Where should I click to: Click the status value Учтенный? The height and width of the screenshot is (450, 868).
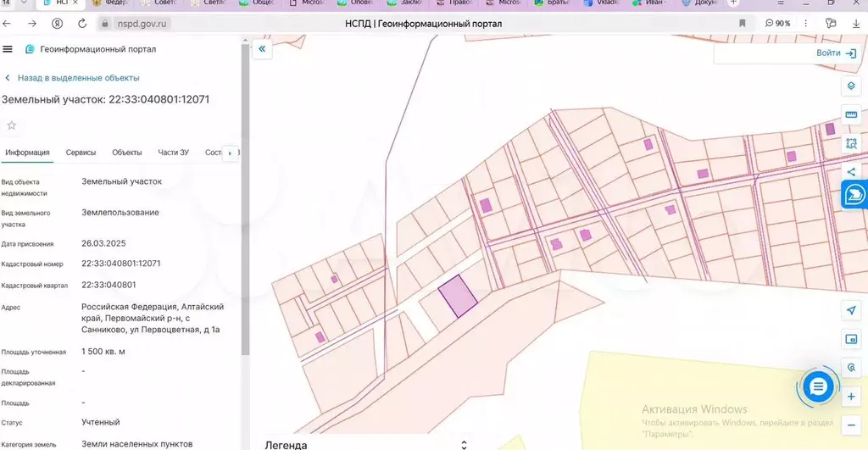tap(101, 422)
